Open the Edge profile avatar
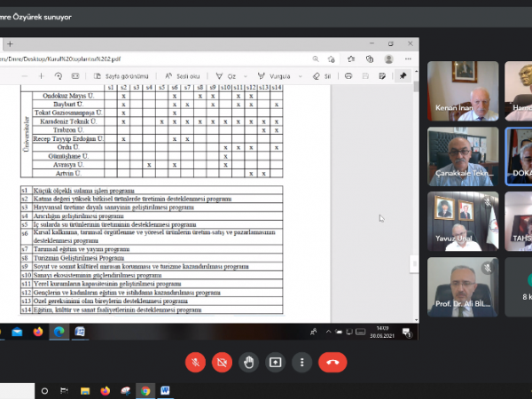The height and width of the screenshot is (399, 532). [389, 59]
